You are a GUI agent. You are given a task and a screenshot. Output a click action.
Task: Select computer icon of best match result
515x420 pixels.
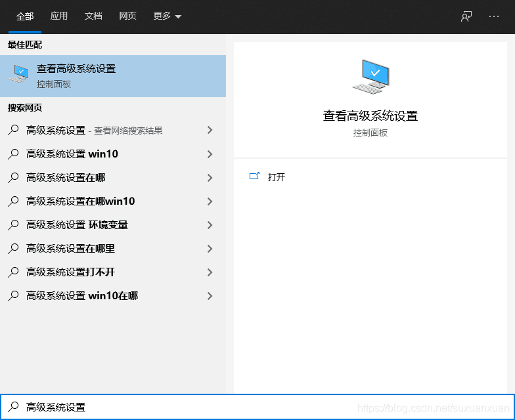(x=18, y=73)
